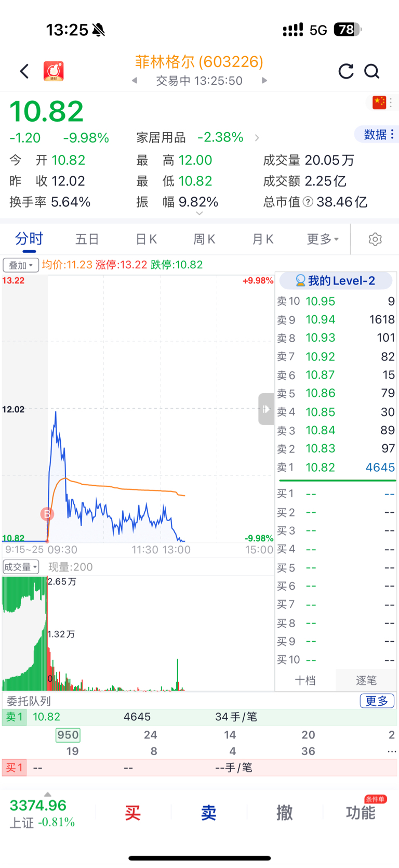Select the 卖8 10.93 order row
This screenshot has width=399, height=868.
(x=336, y=338)
